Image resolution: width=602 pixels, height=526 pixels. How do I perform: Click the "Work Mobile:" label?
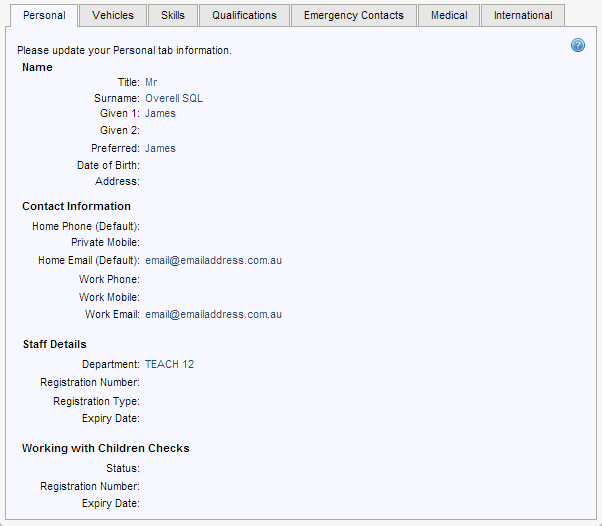pos(109,297)
